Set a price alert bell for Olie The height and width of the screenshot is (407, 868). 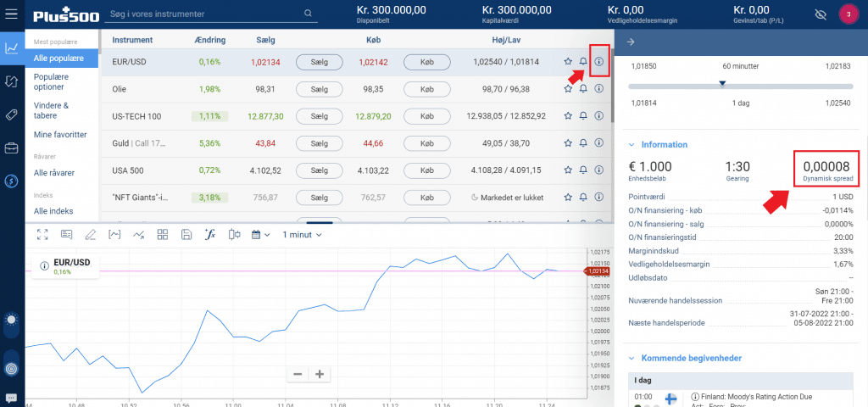(583, 89)
